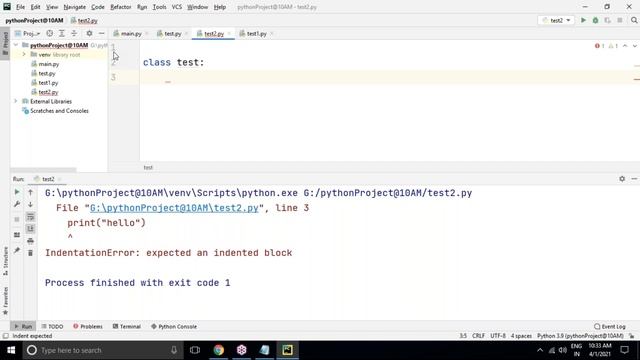Open Project panel gear options
Viewport: 640px width, 360px height.
tap(89, 33)
